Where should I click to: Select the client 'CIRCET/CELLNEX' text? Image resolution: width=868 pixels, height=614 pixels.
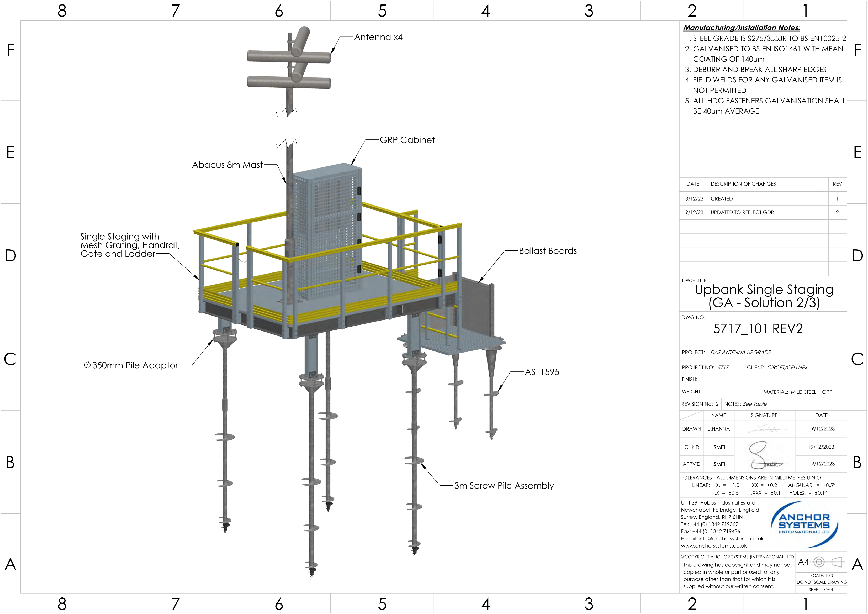click(x=787, y=368)
